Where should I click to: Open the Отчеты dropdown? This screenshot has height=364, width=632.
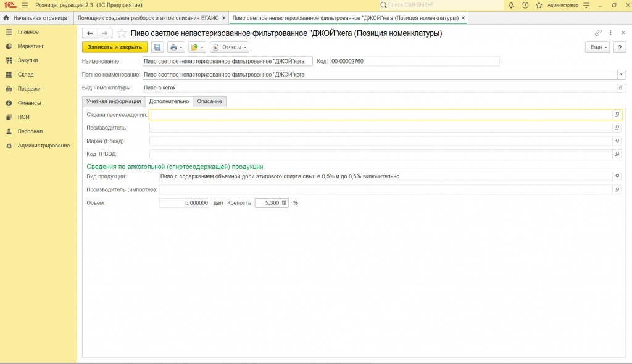point(230,47)
